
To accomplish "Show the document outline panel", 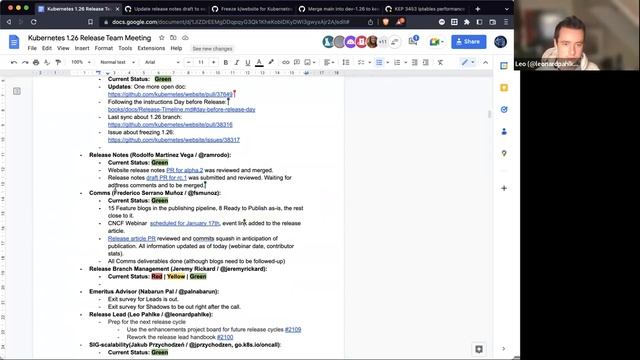I will (17, 91).
